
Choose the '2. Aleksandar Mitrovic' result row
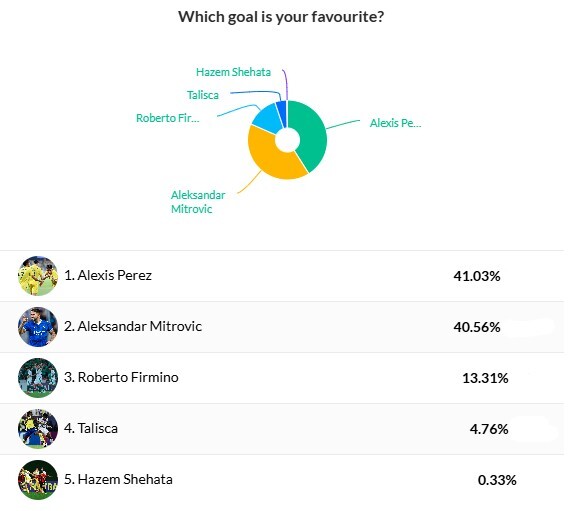pyautogui.click(x=282, y=327)
